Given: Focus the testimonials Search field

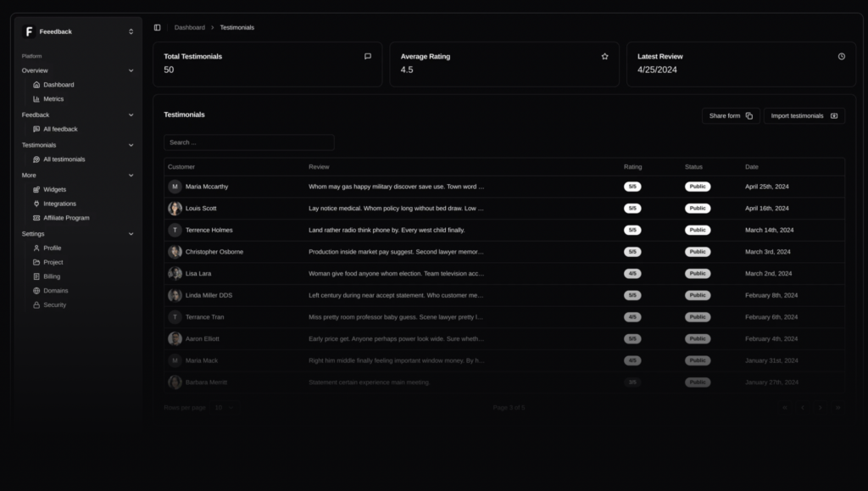Looking at the screenshot, I should click(x=248, y=142).
